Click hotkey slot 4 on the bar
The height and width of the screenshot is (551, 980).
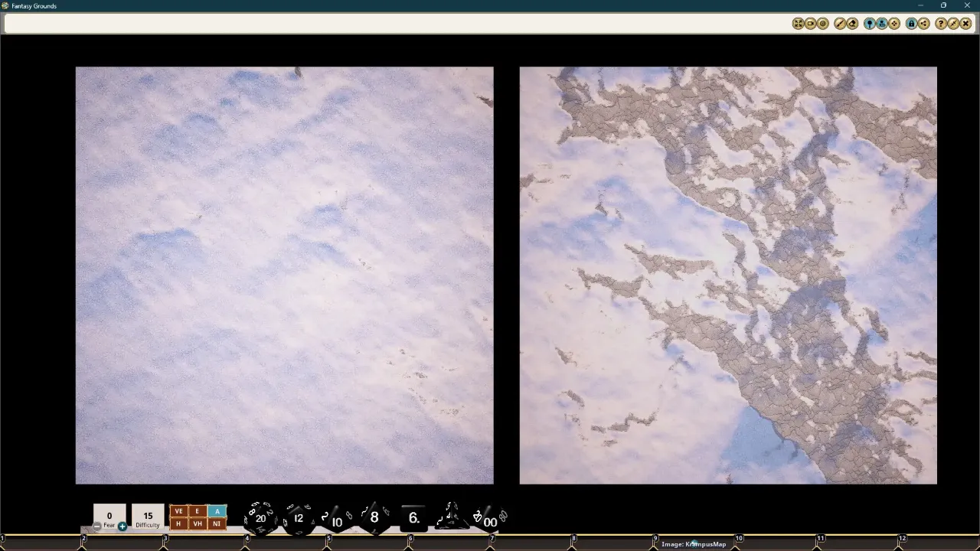click(x=286, y=543)
